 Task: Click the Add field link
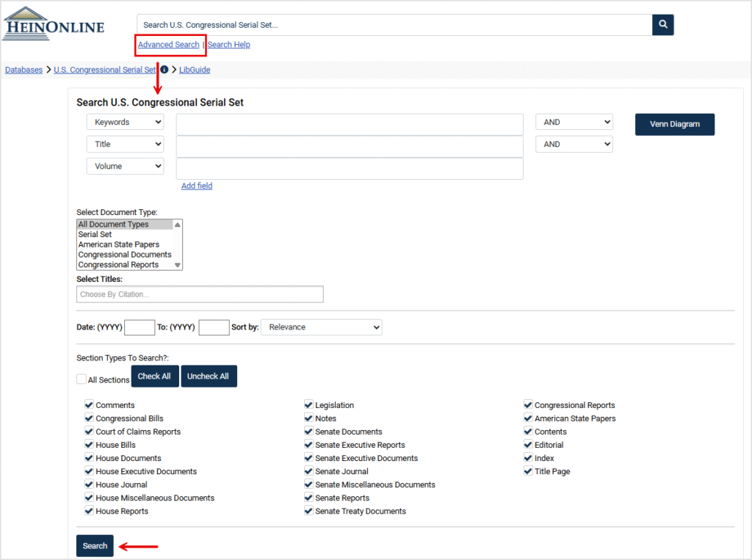197,186
